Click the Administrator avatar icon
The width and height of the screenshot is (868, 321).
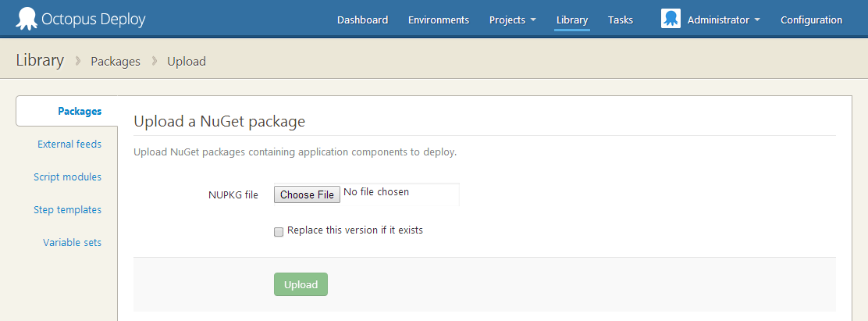(671, 20)
